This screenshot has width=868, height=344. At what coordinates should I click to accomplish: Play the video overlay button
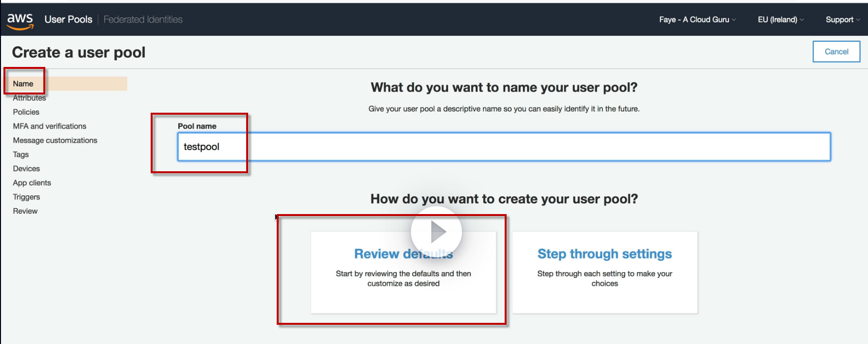click(436, 232)
